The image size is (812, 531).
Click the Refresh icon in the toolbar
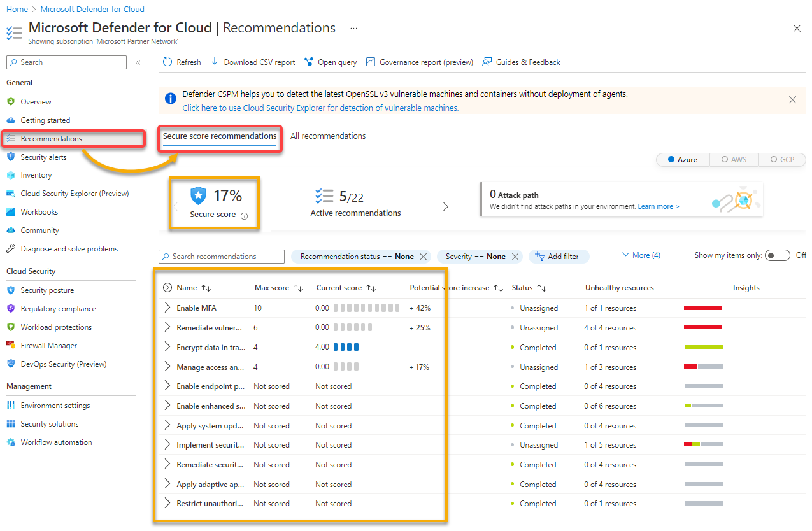tap(167, 62)
